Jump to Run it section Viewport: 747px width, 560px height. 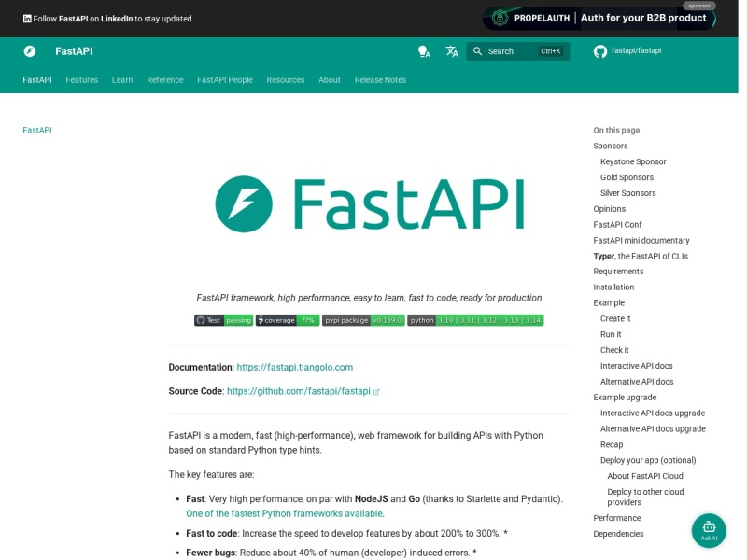(x=611, y=334)
